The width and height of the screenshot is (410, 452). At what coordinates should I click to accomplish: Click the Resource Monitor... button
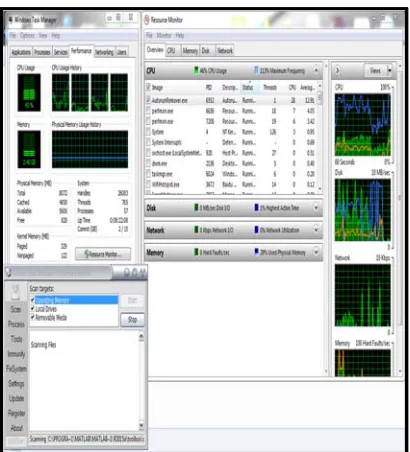click(x=103, y=254)
